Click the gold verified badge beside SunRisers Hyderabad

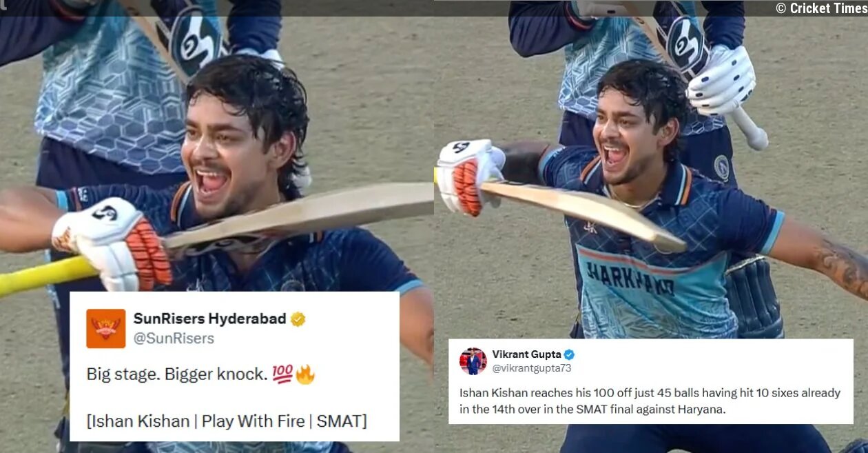click(x=298, y=319)
